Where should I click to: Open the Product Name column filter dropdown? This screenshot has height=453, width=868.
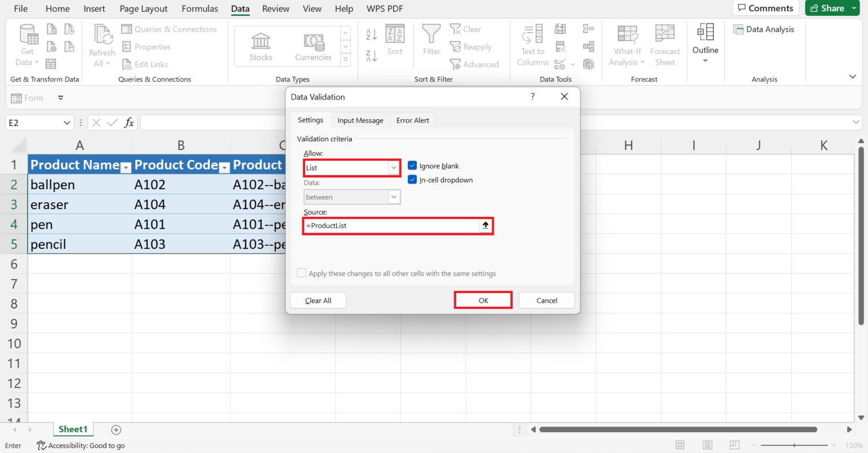tap(126, 167)
